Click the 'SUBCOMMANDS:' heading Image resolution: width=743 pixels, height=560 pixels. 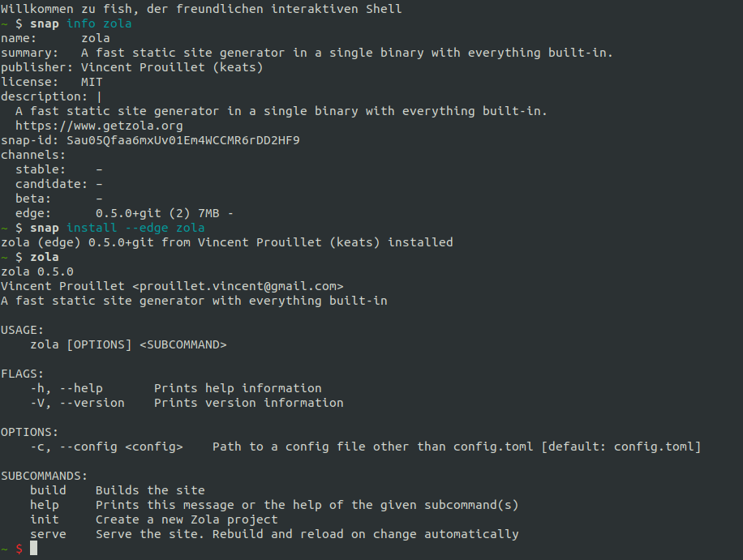pyautogui.click(x=45, y=476)
